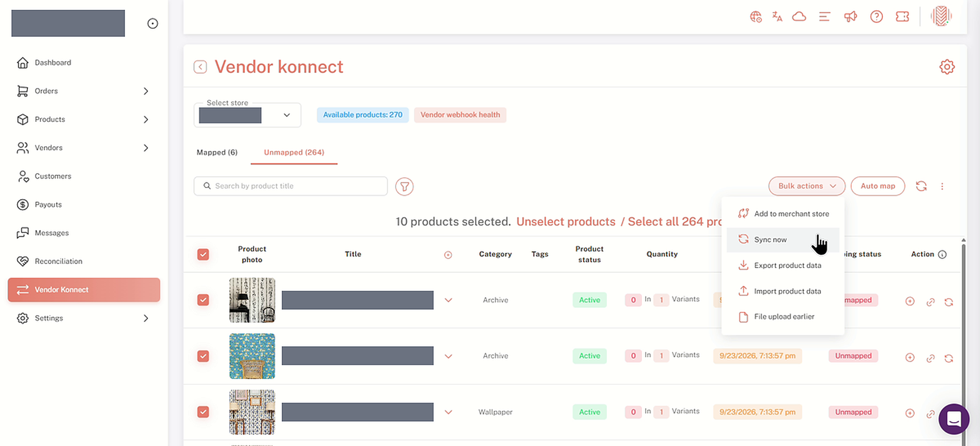Go to Messages in the sidebar
The image size is (980, 446).
pos(51,233)
